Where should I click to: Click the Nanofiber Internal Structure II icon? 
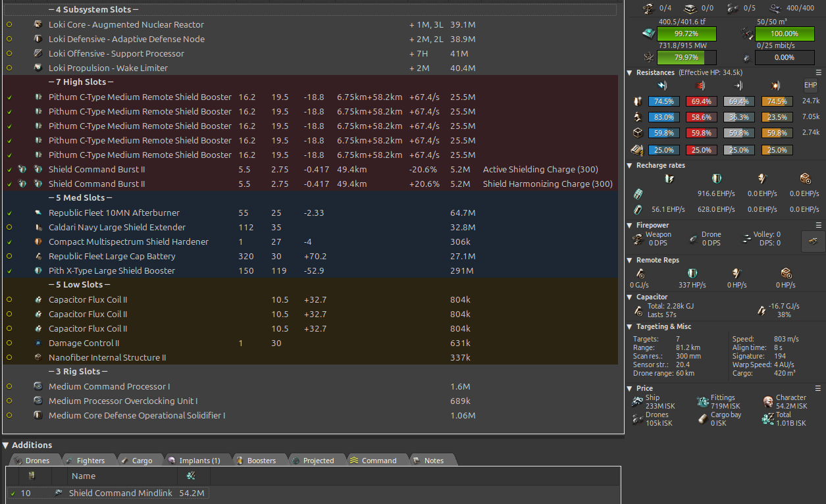(38, 357)
